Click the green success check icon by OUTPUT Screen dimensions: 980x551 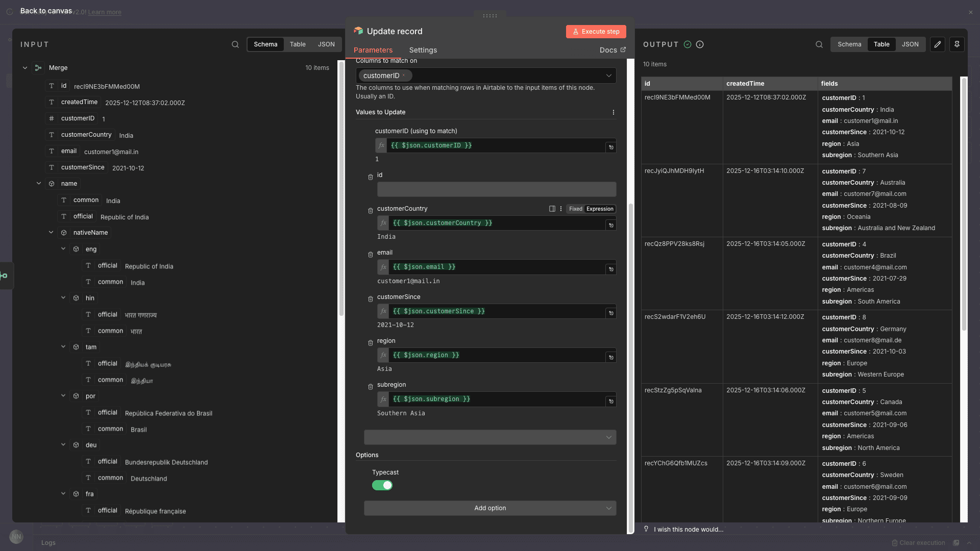tap(688, 44)
